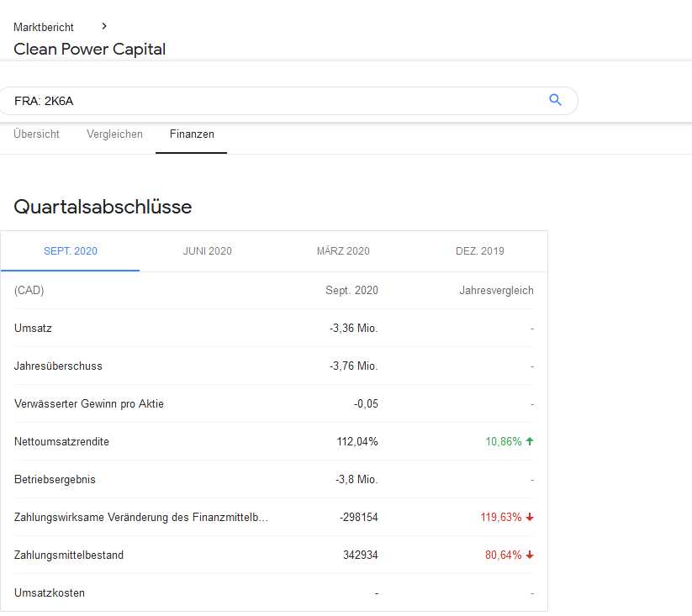The height and width of the screenshot is (616, 692).
Task: Click the Verwässerter Gewinn pro Aktie row
Action: click(89, 404)
